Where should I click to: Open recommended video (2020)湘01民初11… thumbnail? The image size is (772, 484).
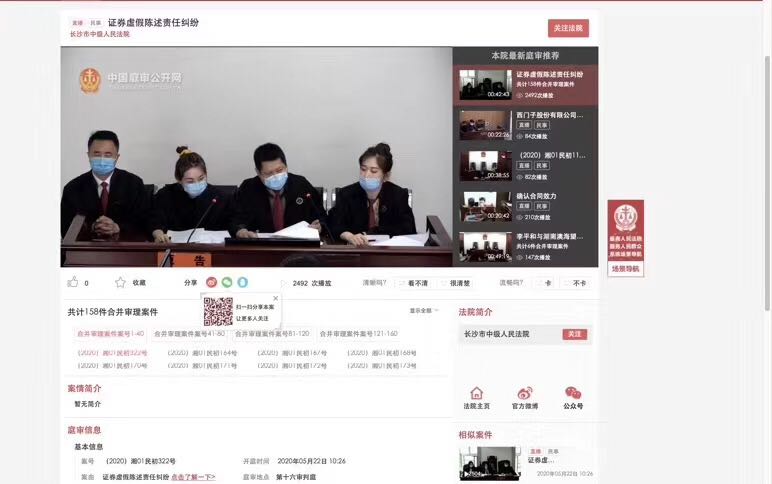pyautogui.click(x=485, y=165)
